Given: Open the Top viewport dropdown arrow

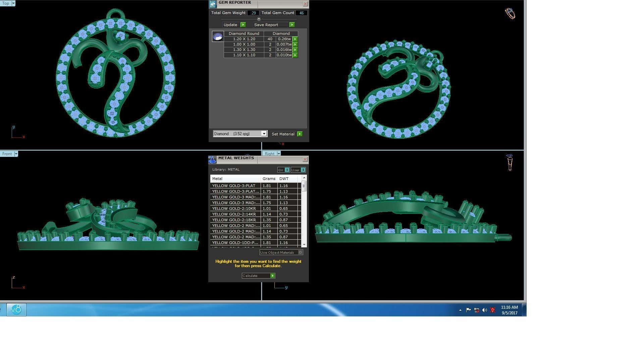Looking at the screenshot, I should 13,3.
